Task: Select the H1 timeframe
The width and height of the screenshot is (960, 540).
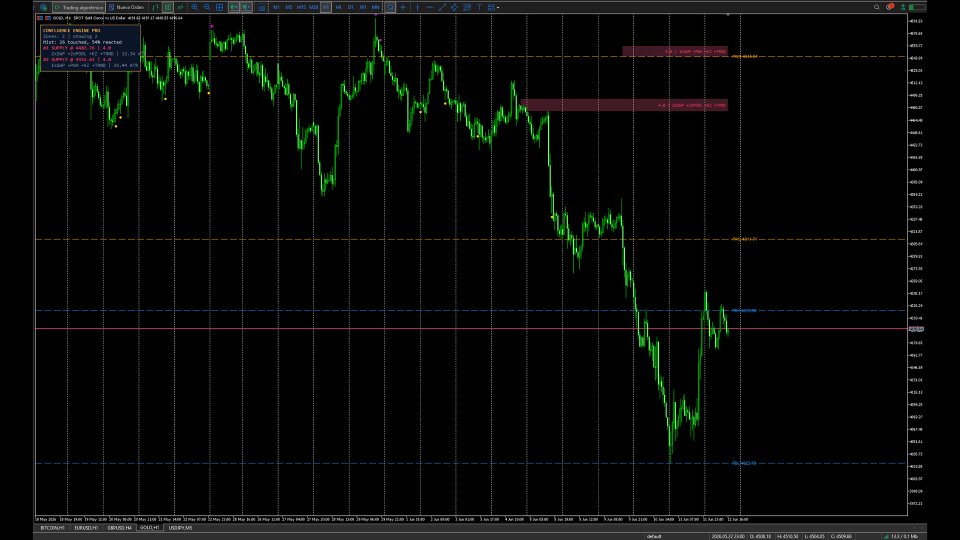Action: click(x=326, y=7)
